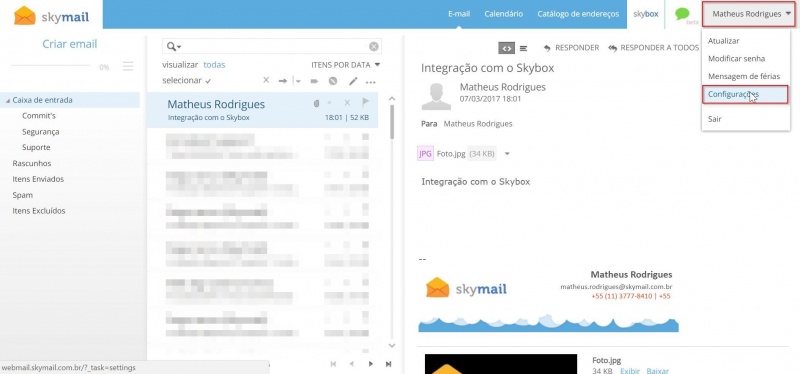Click RESPONDER A TODOS button
800x374 pixels.
tap(654, 48)
